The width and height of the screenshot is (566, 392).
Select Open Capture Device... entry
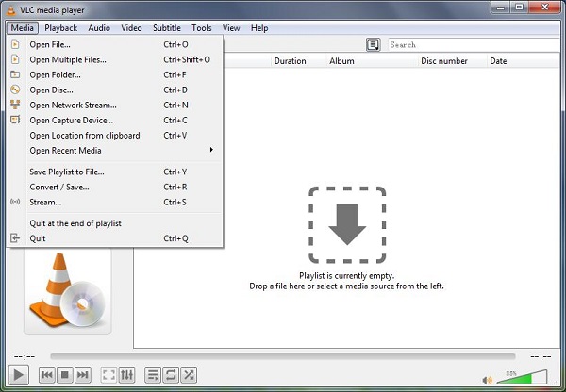pos(114,120)
